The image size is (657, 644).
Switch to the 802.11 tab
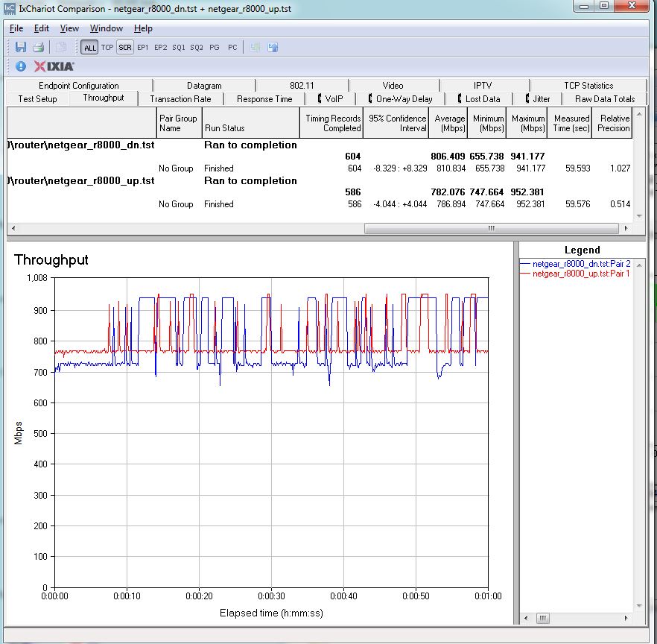coord(302,86)
